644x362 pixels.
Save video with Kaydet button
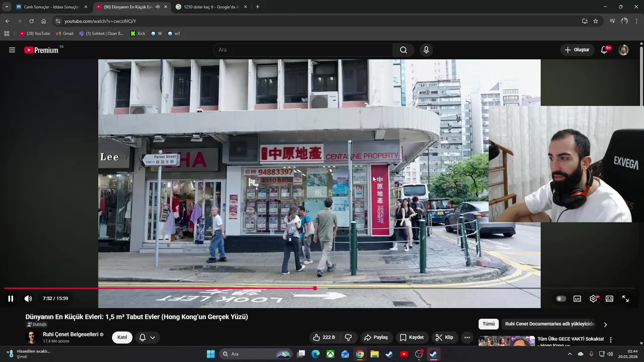coord(412,337)
